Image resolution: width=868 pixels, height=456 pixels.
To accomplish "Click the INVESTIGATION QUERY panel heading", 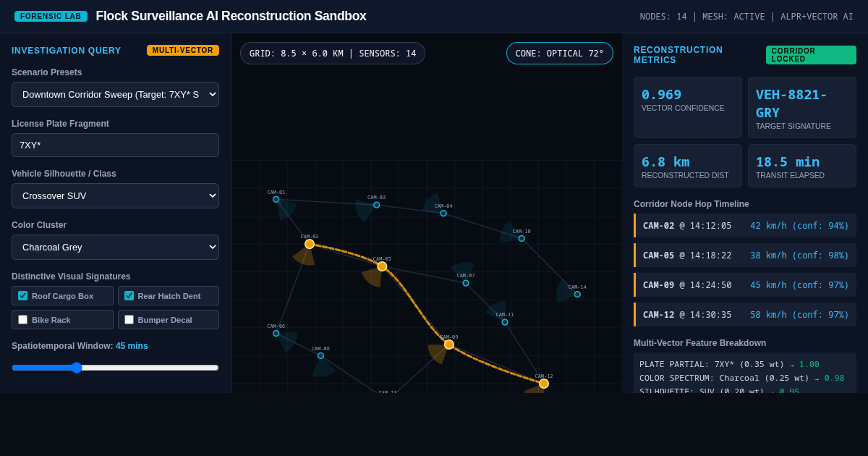I will [x=67, y=51].
